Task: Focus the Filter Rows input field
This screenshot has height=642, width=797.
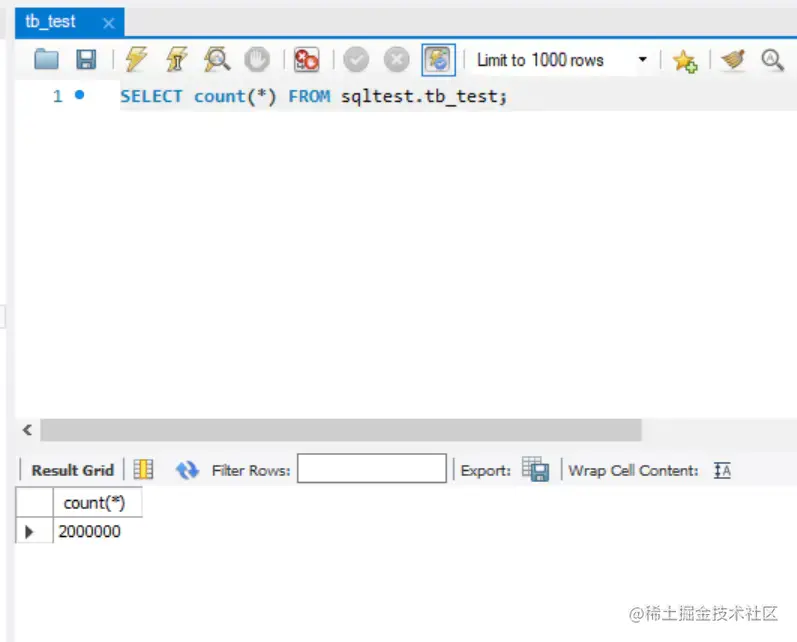Action: (372, 469)
